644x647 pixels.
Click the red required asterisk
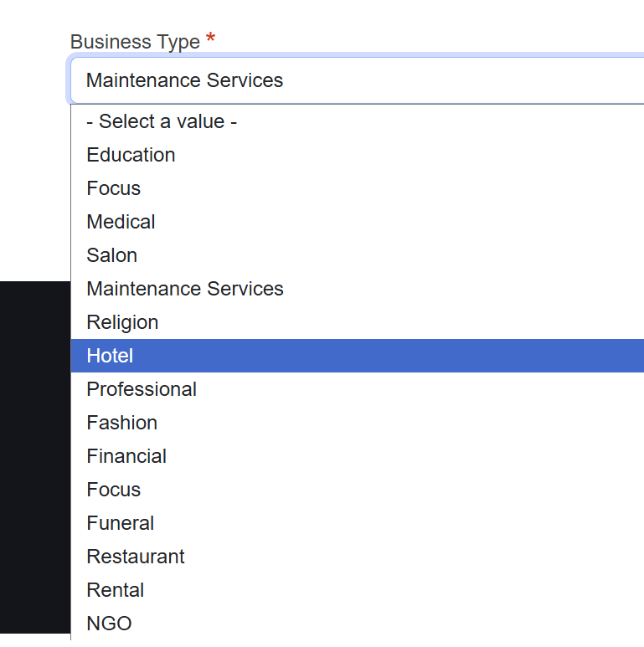pos(210,39)
